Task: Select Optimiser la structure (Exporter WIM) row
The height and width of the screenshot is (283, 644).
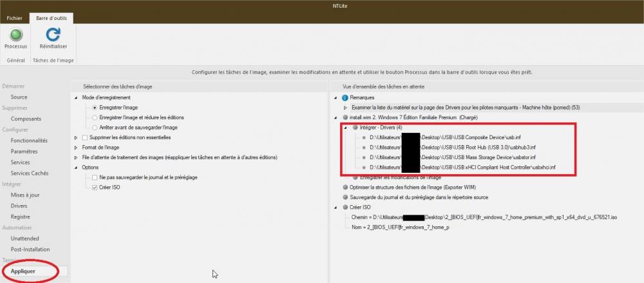Action: [x=413, y=187]
